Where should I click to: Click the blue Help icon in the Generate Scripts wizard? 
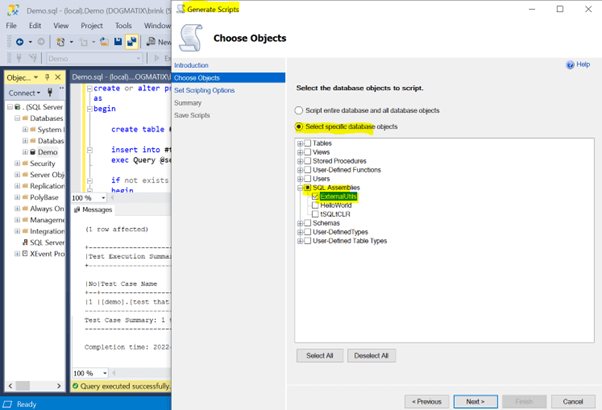tap(570, 64)
